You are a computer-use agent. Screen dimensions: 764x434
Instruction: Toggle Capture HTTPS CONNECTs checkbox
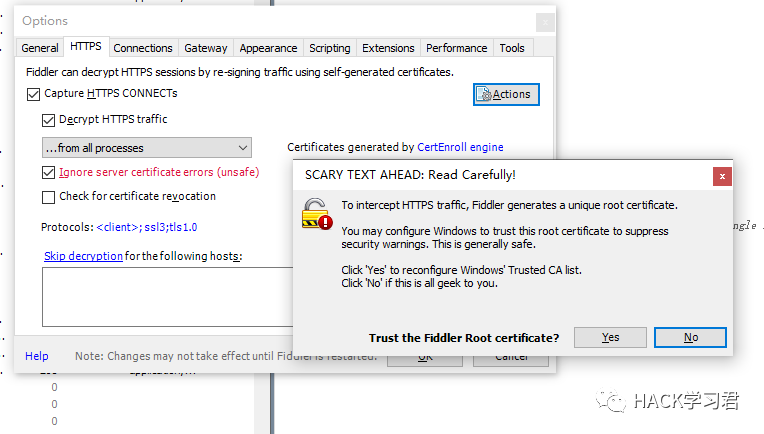(34, 94)
